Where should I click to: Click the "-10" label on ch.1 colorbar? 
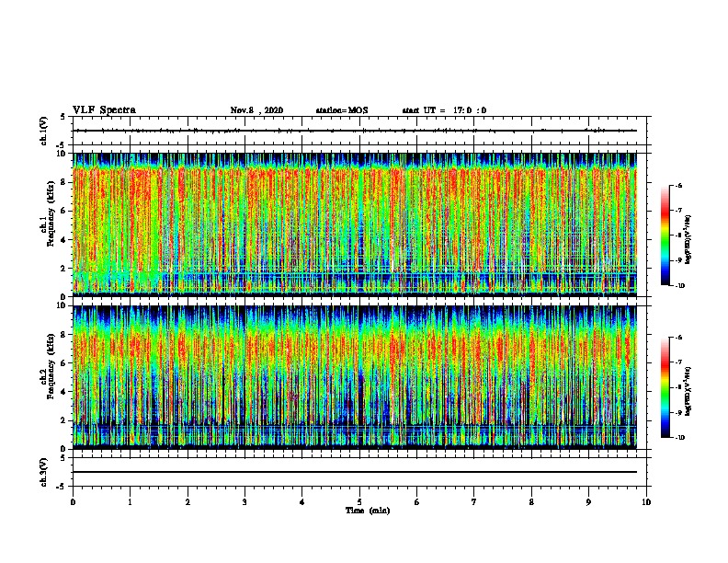[x=679, y=286]
